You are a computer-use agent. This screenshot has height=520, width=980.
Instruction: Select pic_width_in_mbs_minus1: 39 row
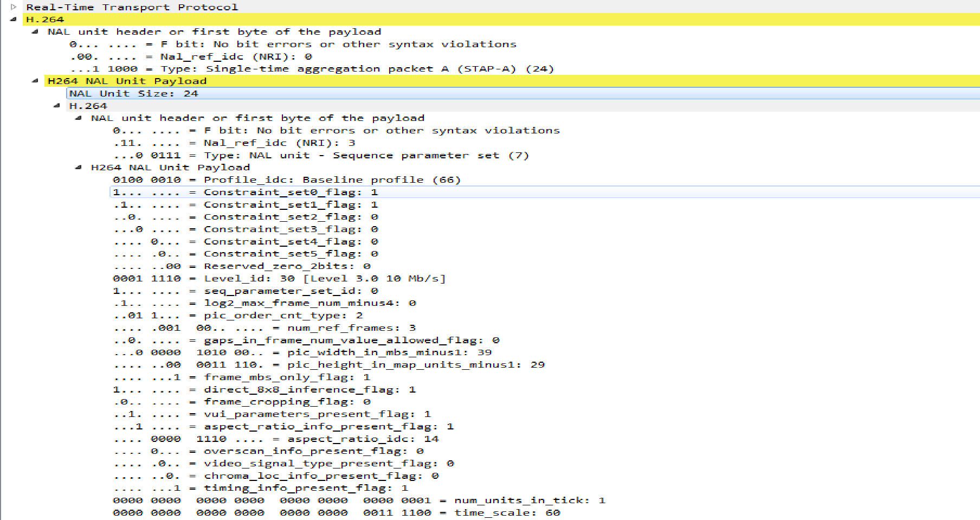pos(302,352)
